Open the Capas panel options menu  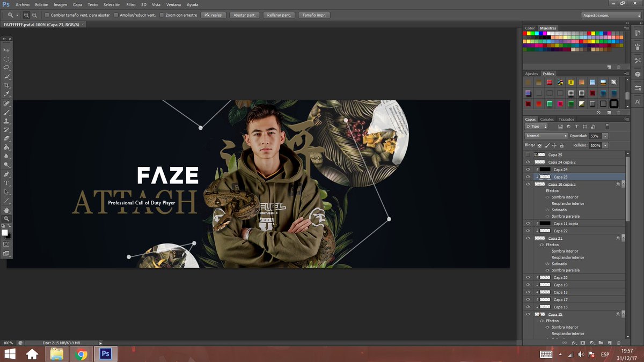[626, 119]
